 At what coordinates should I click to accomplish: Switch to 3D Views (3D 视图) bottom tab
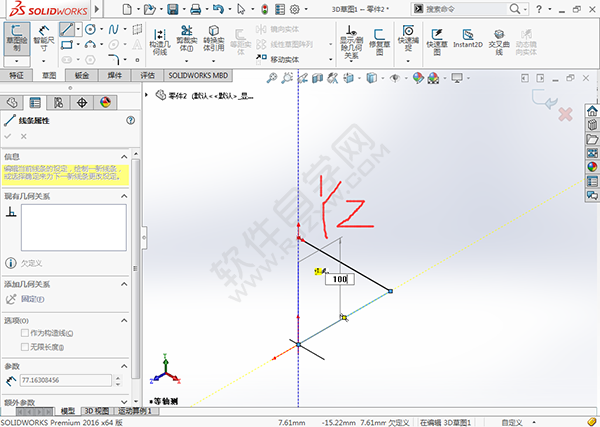pyautogui.click(x=96, y=411)
